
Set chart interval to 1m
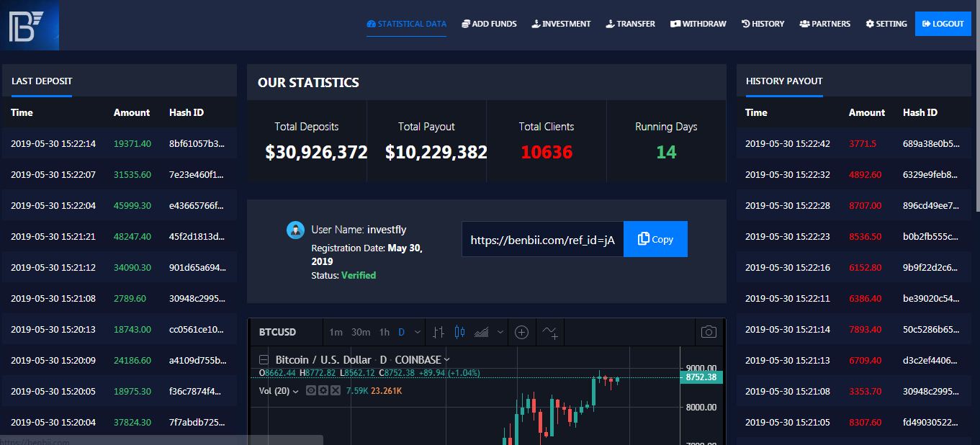coord(336,332)
